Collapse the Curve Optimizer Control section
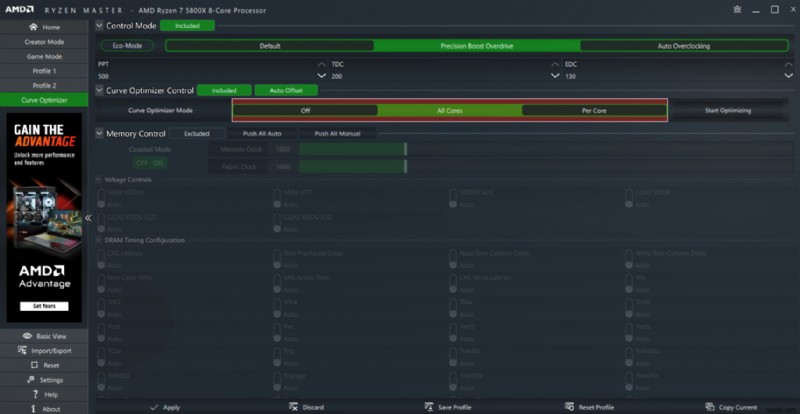 (99, 90)
